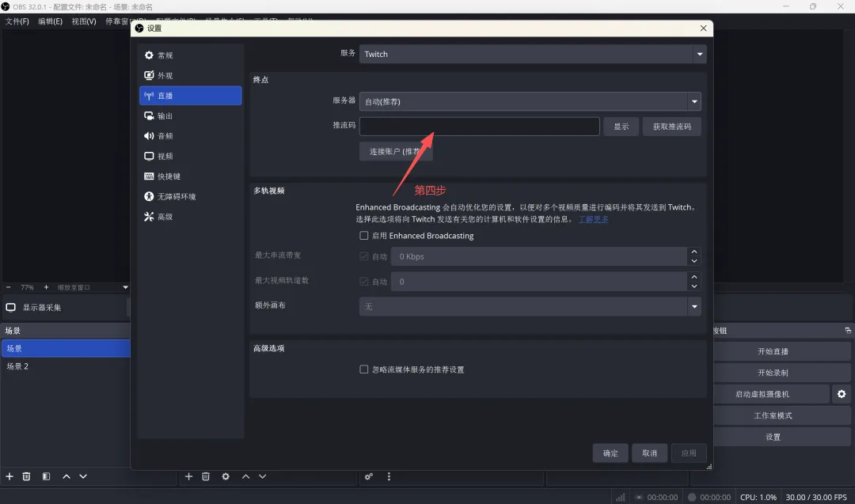Open the 快捷键 (Hotkeys) settings page
The image size is (855, 504).
190,176
